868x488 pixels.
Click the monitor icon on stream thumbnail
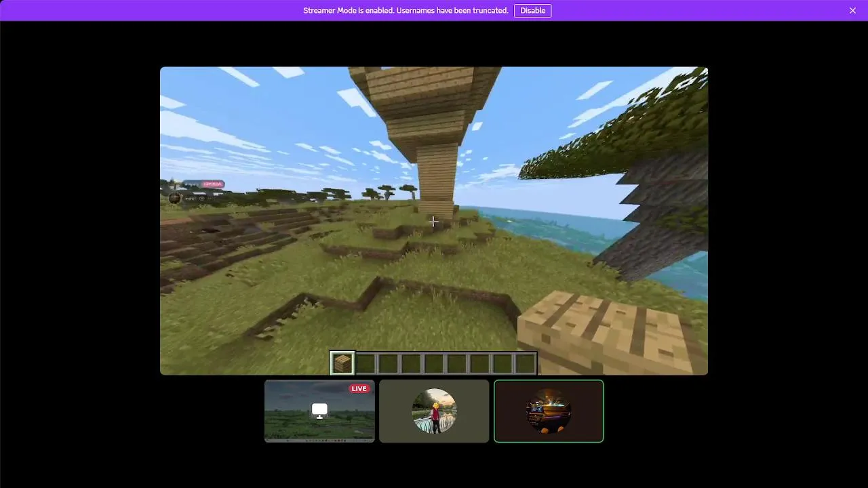319,411
